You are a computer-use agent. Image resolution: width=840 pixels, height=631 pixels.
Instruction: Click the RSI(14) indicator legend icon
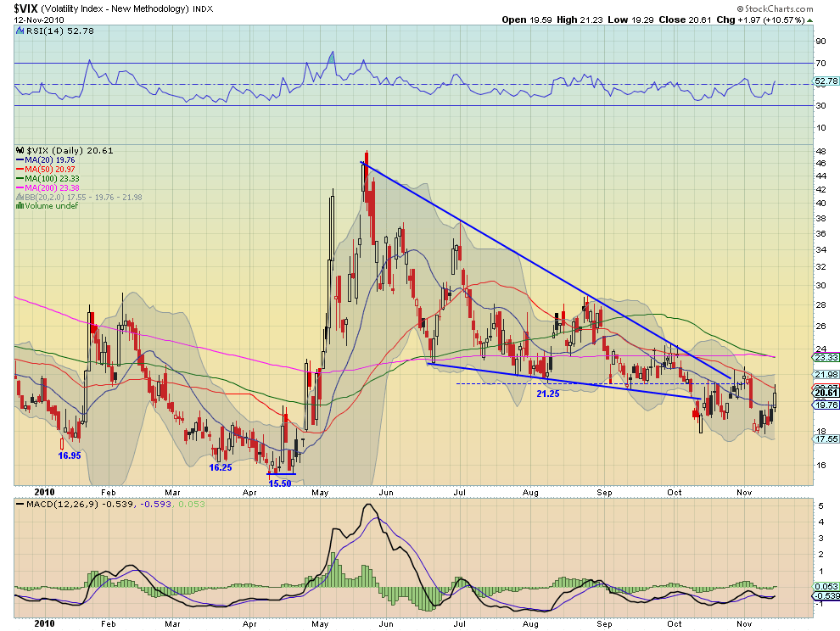21,31
